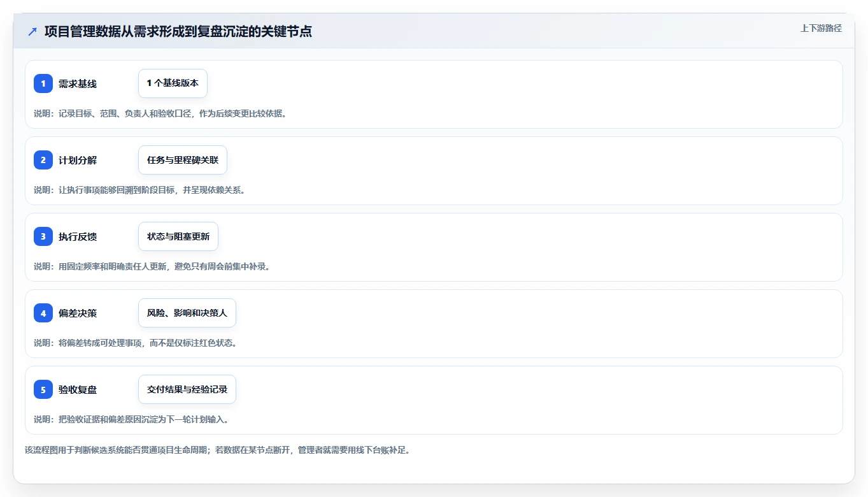Select step number 5 badge
This screenshot has height=497, width=868.
point(43,389)
